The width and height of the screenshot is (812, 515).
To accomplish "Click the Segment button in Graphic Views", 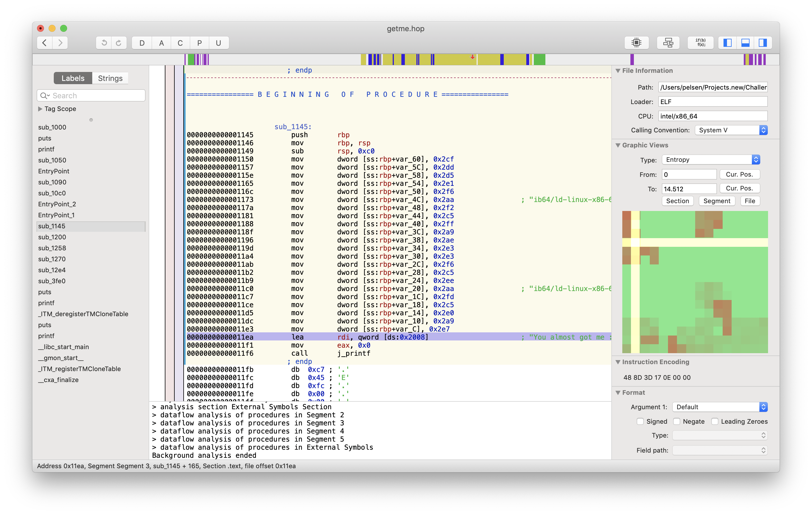I will click(717, 201).
